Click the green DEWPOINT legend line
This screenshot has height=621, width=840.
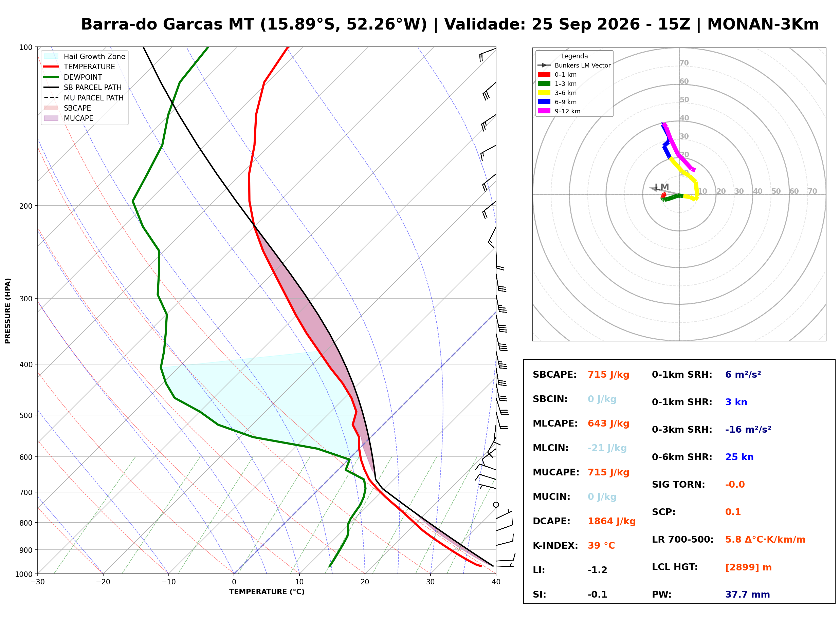point(51,77)
